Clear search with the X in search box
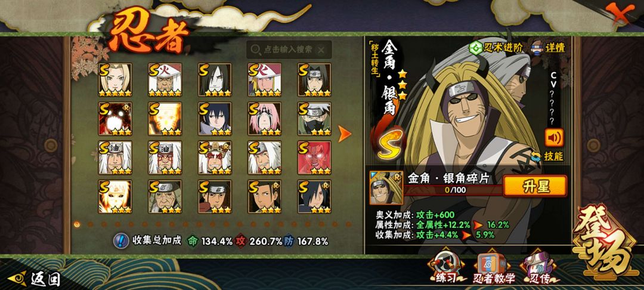 pos(321,50)
